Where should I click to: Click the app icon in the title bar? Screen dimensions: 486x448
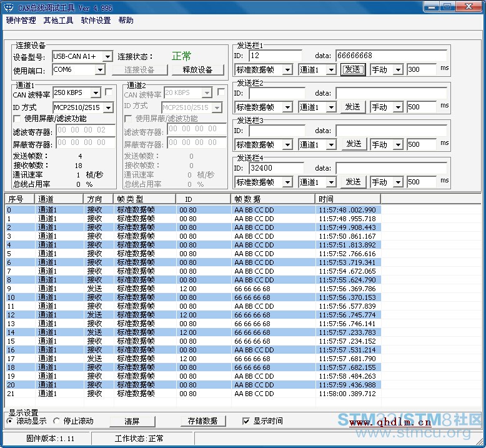pos(8,7)
